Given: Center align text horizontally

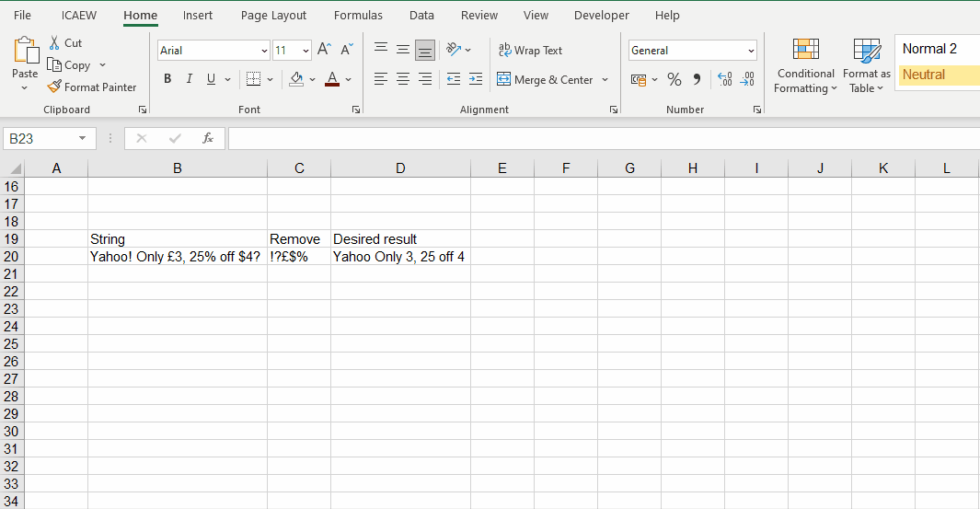Looking at the screenshot, I should 403,80.
